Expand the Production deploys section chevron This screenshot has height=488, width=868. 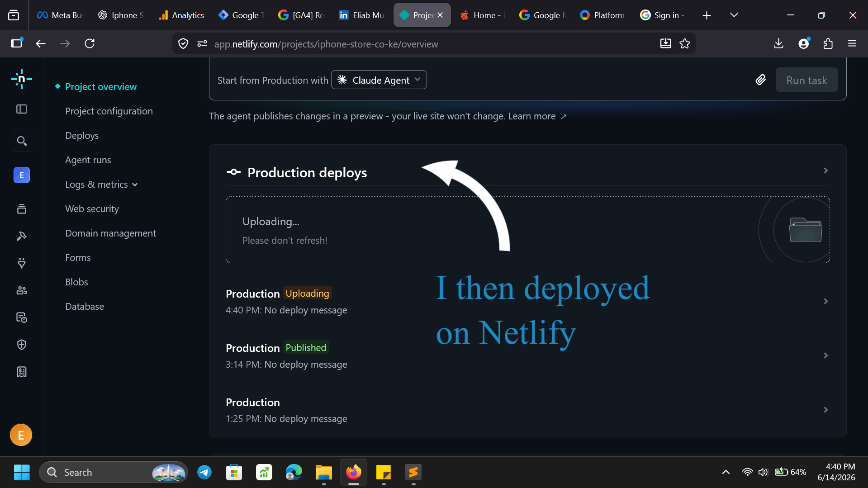pos(826,171)
